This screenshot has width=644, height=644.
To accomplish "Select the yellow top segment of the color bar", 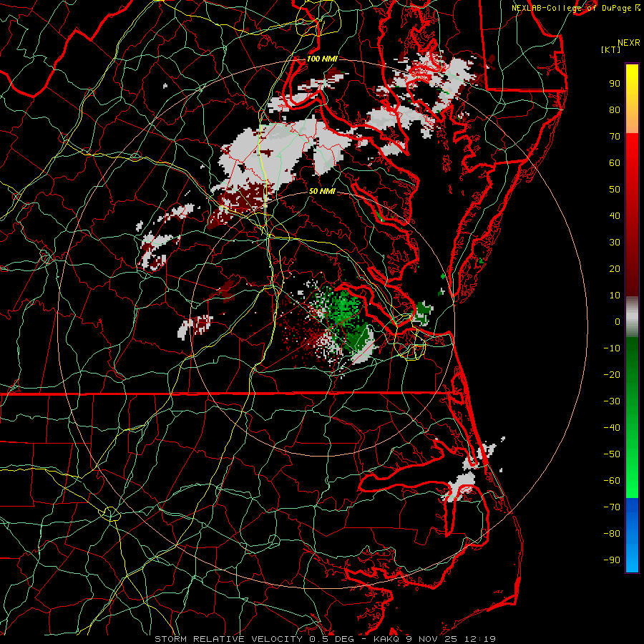I will pos(632,99).
